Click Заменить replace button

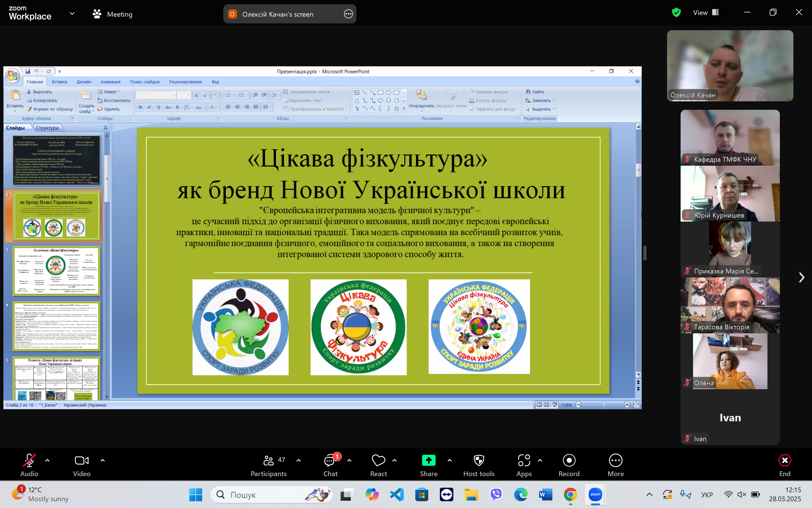(540, 100)
